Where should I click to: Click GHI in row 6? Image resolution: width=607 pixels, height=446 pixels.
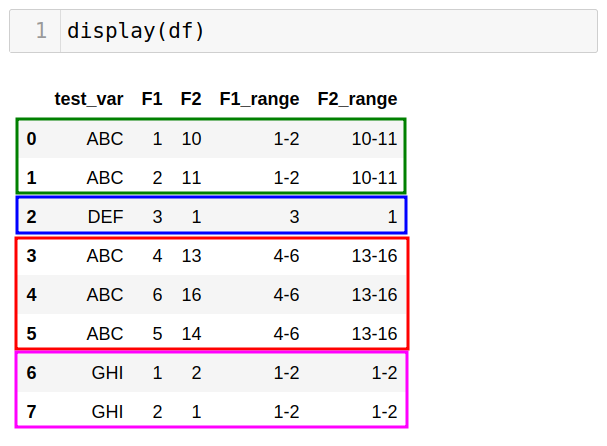pos(107,373)
